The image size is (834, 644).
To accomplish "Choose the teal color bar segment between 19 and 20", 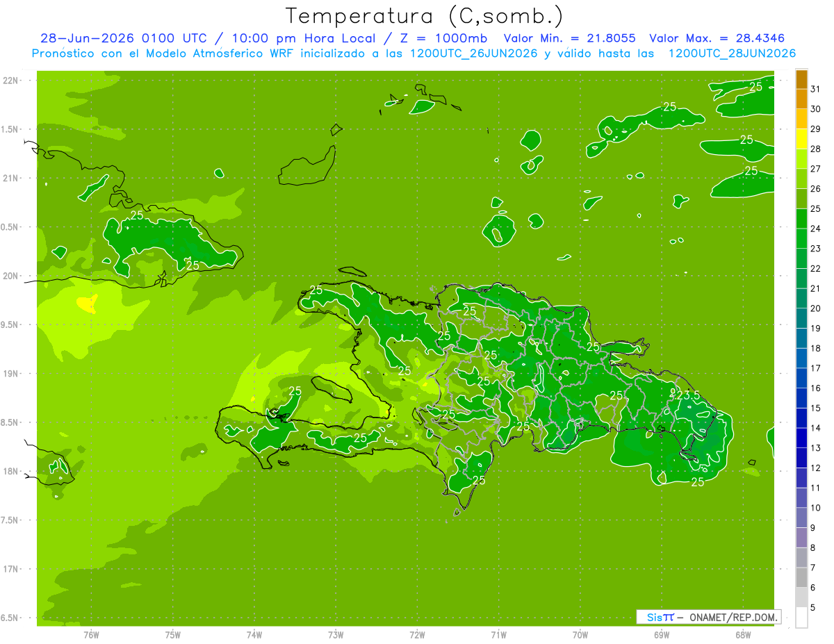I will click(x=801, y=318).
